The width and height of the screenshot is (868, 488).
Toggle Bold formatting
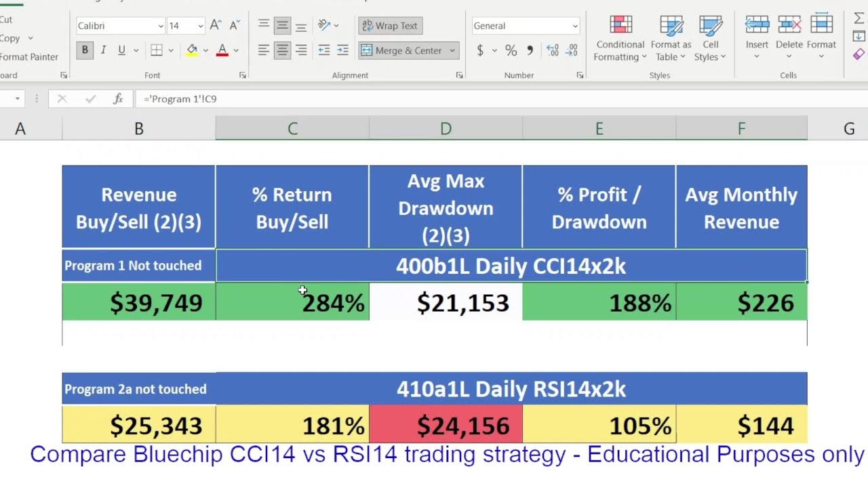pos(85,50)
